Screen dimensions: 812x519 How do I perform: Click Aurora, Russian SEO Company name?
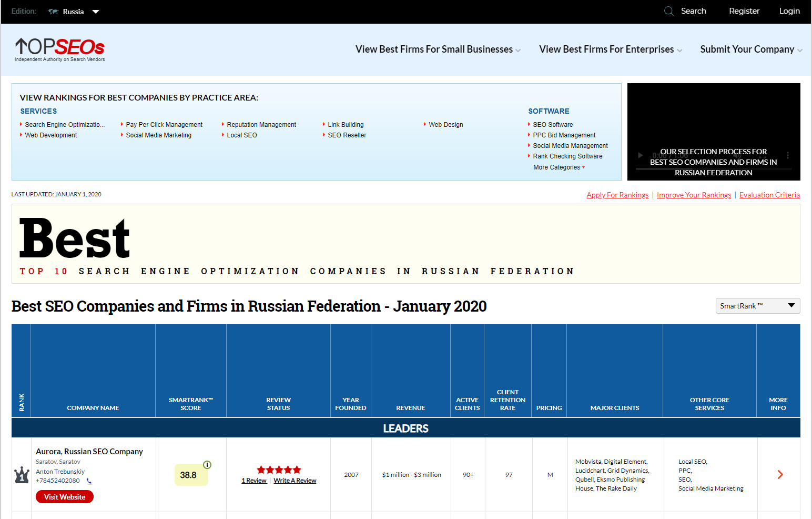(89, 452)
